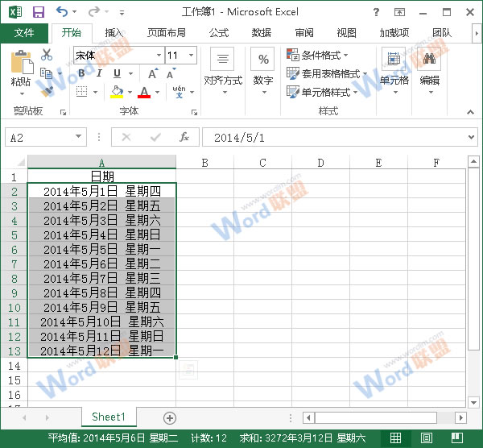The image size is (483, 448).
Task: Open the Quick Analysis icon below selection
Action: click(188, 369)
